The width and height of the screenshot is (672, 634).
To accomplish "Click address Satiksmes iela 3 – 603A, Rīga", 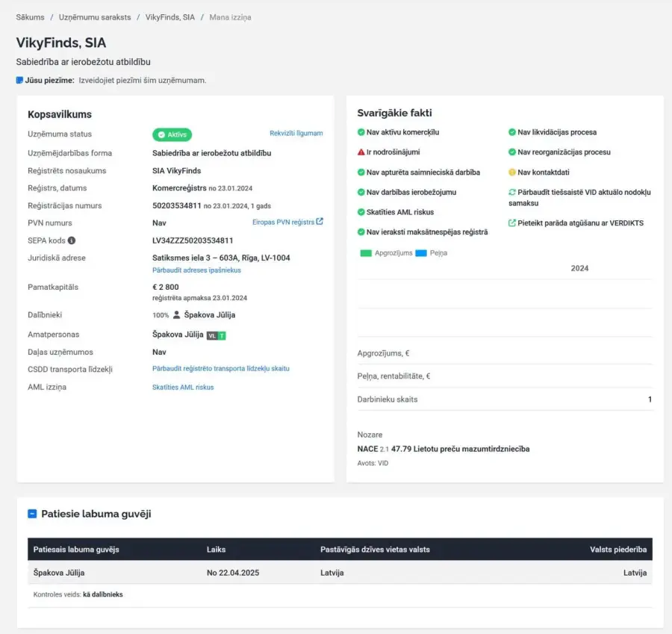I will (221, 258).
